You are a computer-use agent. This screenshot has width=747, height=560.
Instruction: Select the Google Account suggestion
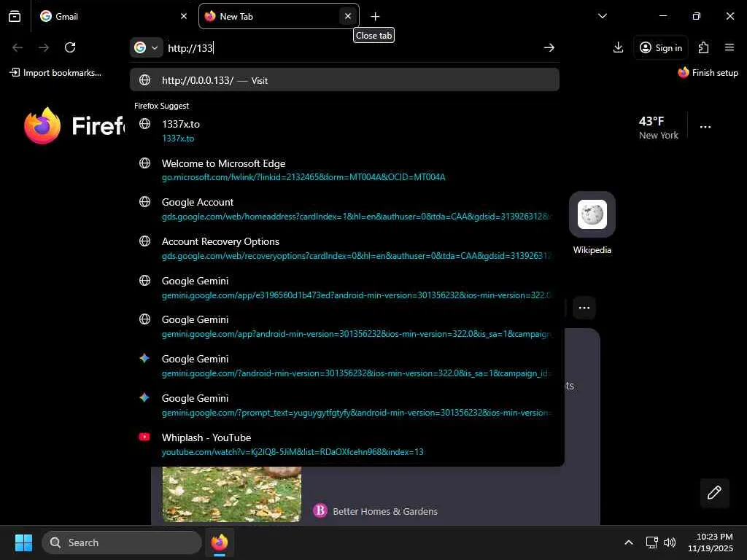(x=344, y=209)
